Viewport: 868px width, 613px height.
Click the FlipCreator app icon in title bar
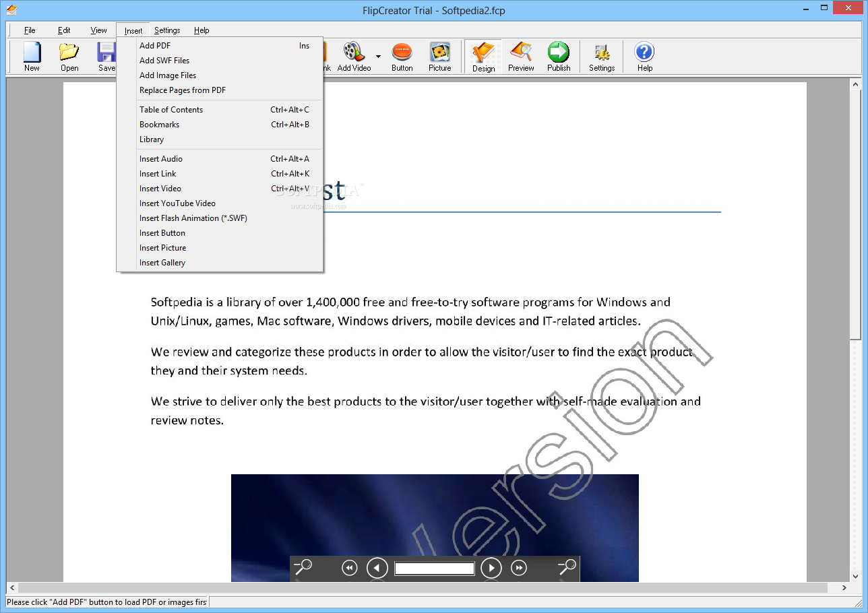pyautogui.click(x=11, y=10)
